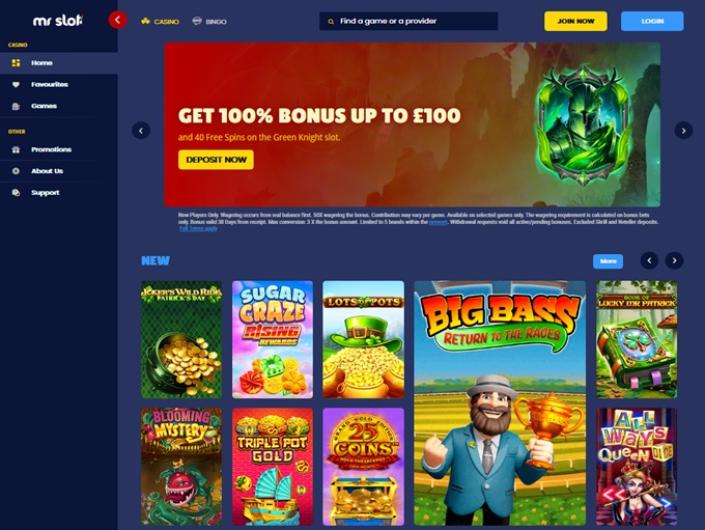
Task: Click More button in New section
Action: 608,261
